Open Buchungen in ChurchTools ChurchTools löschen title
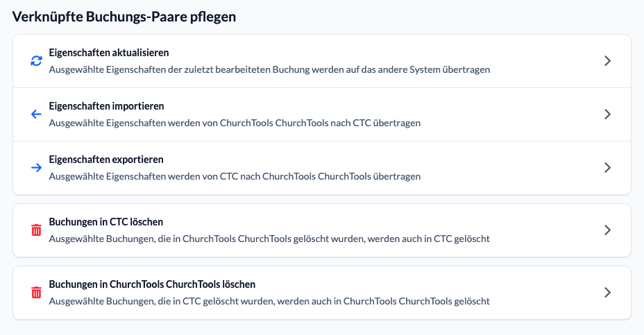644x335 pixels. click(x=152, y=284)
